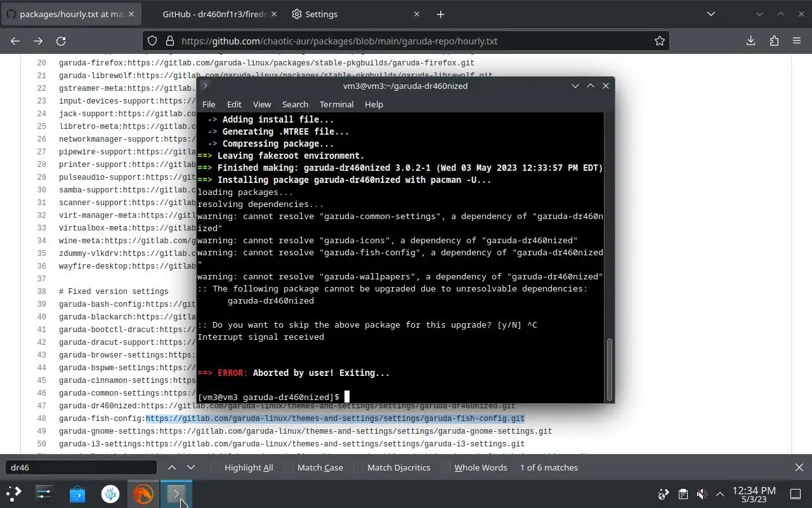Switch to the FireDragon browser taskbar icon
The width and height of the screenshot is (812, 508).
click(143, 493)
